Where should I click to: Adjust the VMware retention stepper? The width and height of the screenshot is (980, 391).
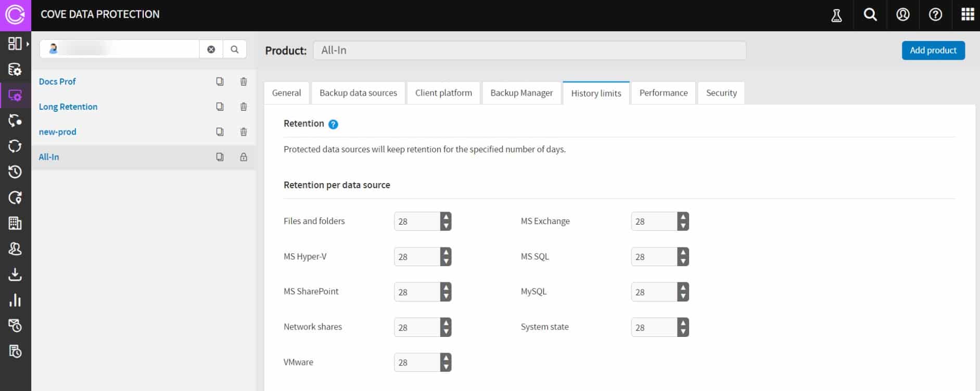[x=446, y=362]
